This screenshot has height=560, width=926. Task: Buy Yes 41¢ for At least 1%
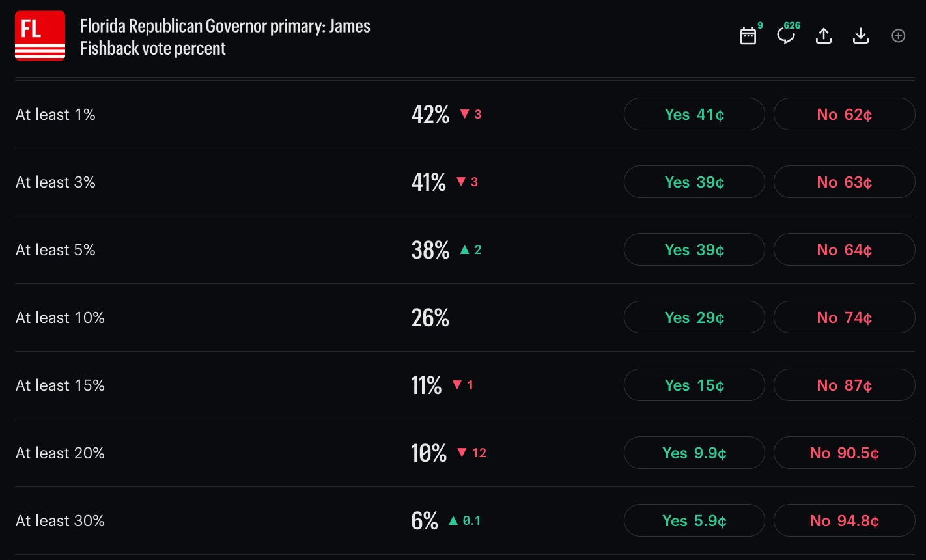coord(694,114)
